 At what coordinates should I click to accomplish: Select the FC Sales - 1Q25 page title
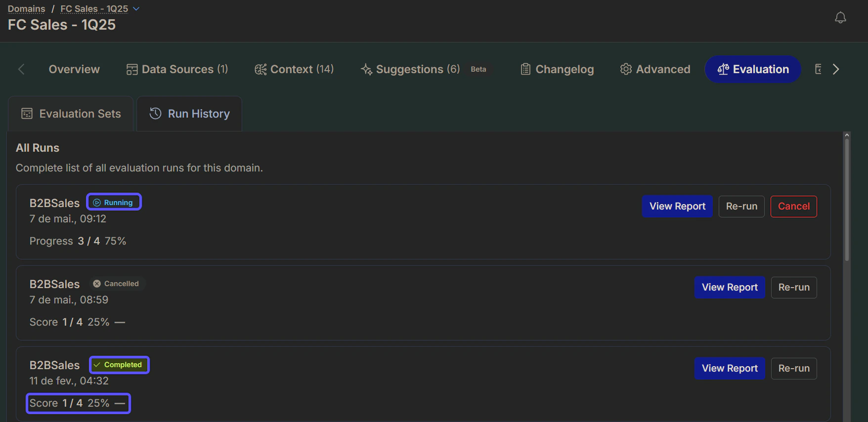click(62, 25)
